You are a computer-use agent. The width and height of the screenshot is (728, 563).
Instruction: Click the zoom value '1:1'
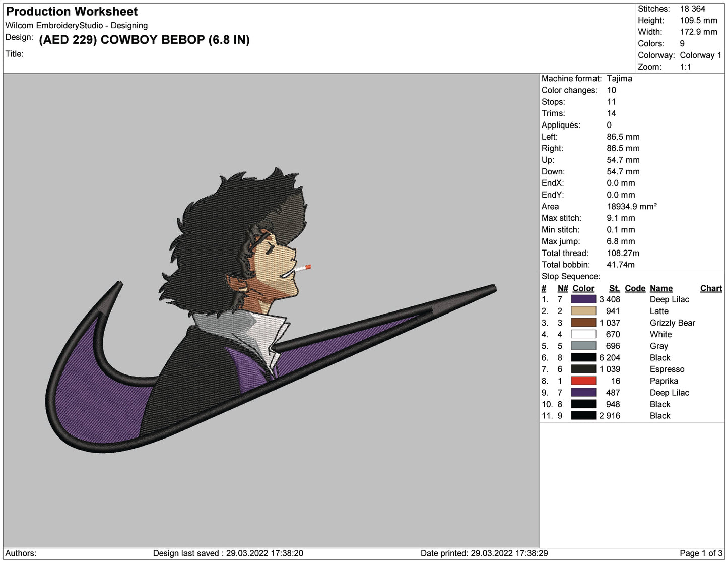pos(685,67)
